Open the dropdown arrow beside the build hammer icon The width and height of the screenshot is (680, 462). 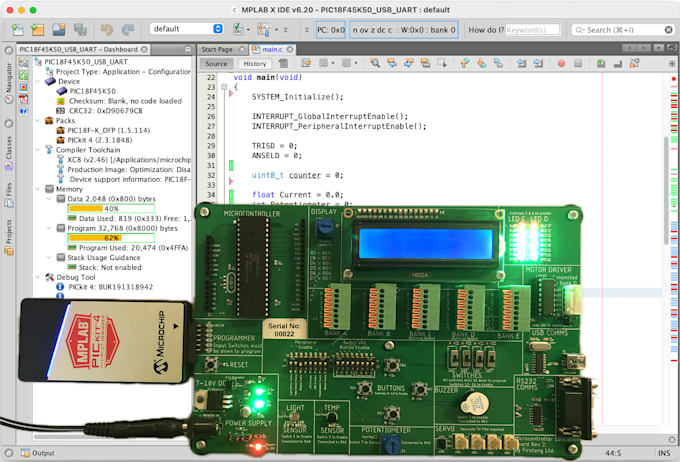pyautogui.click(x=277, y=30)
